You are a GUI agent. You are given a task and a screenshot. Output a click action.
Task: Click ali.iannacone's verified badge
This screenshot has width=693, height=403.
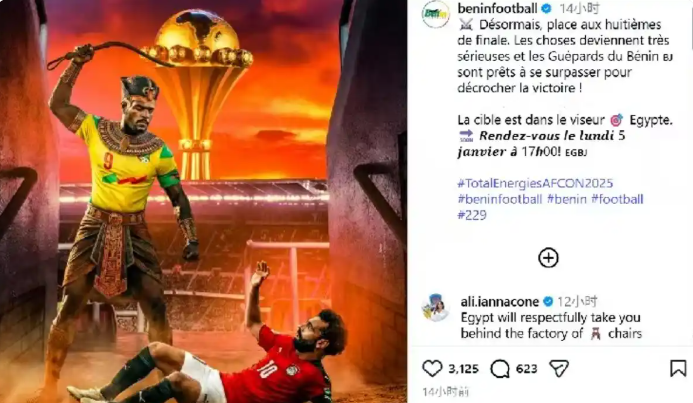point(548,302)
